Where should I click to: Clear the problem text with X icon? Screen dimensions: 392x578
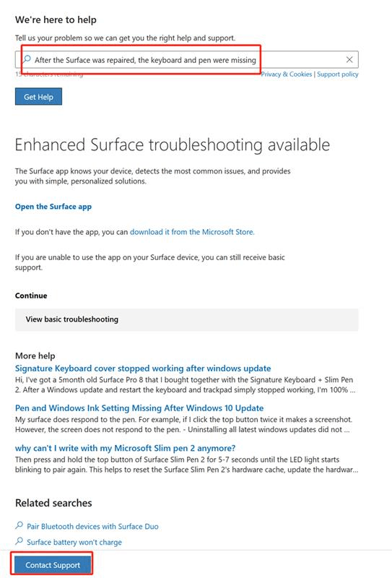349,59
